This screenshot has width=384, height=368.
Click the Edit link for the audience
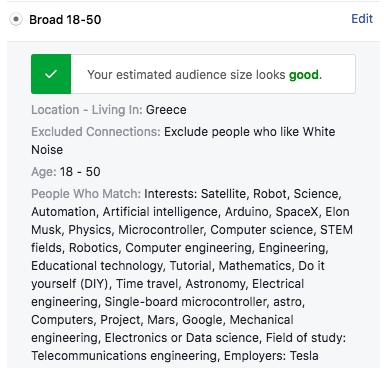point(362,19)
